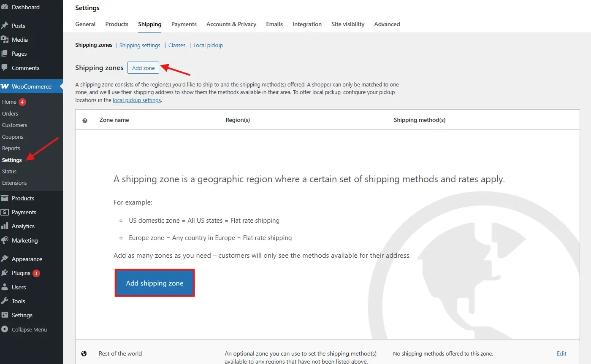Click the Products box icon
Image resolution: width=591 pixels, height=364 pixels.
5,198
